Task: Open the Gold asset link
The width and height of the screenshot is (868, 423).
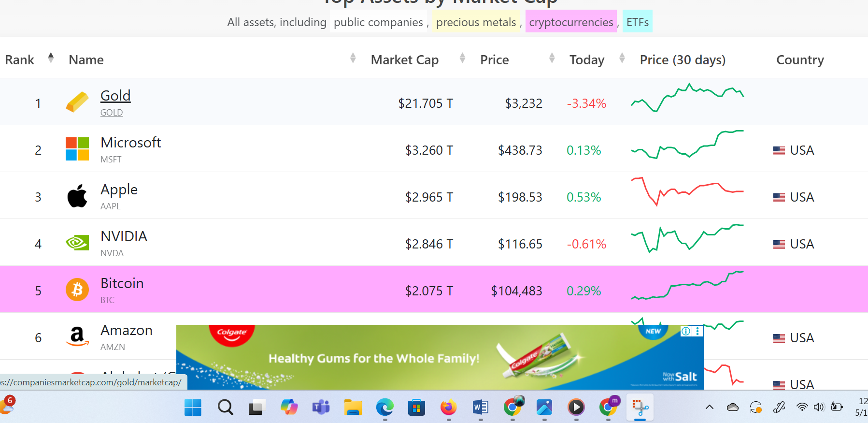Action: point(115,95)
